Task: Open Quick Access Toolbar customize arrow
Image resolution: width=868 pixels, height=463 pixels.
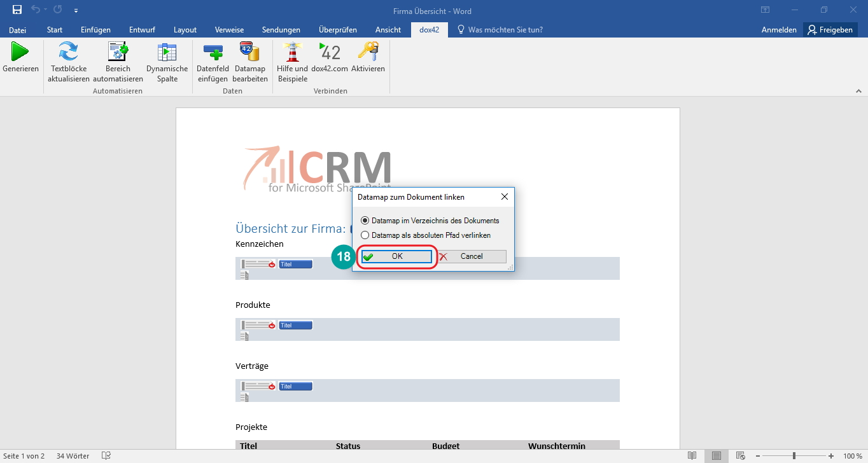Action: (76, 11)
